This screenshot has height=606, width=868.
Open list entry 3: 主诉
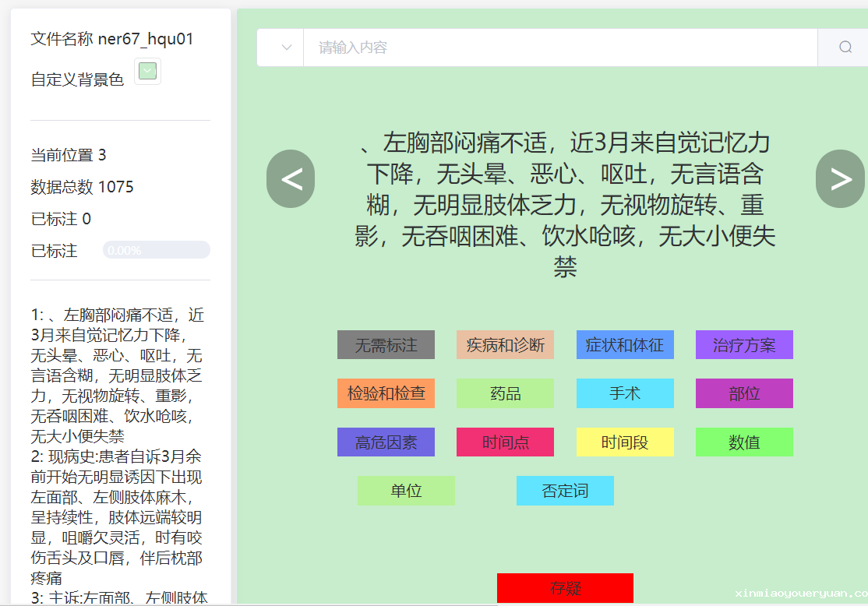119,597
